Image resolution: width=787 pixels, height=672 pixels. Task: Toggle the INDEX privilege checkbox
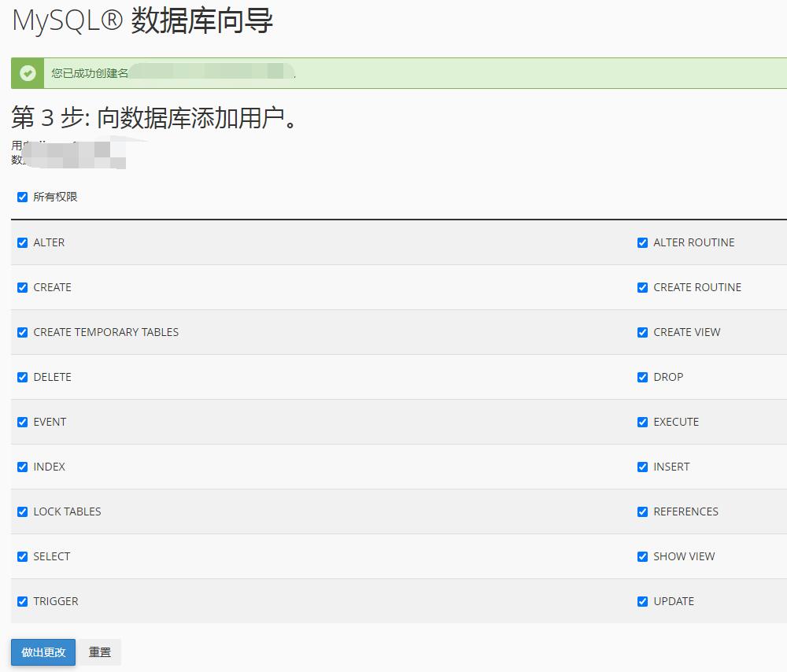coord(22,467)
